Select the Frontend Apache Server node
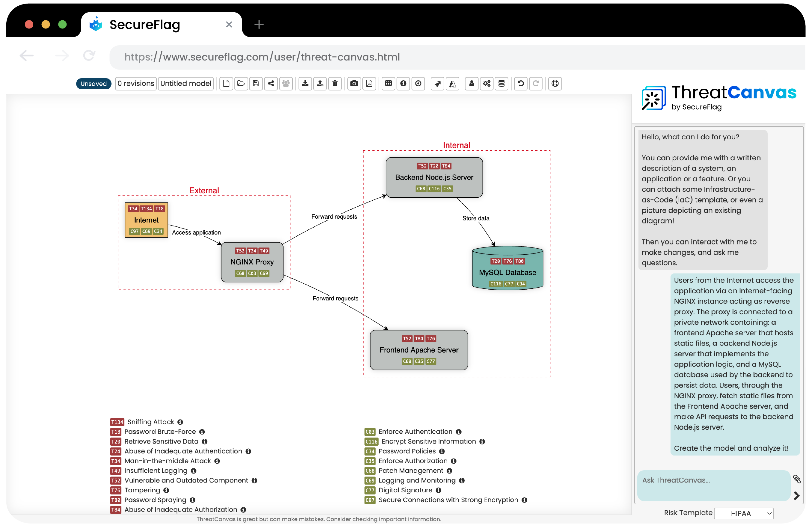This screenshot has width=812, height=531. coord(419,350)
